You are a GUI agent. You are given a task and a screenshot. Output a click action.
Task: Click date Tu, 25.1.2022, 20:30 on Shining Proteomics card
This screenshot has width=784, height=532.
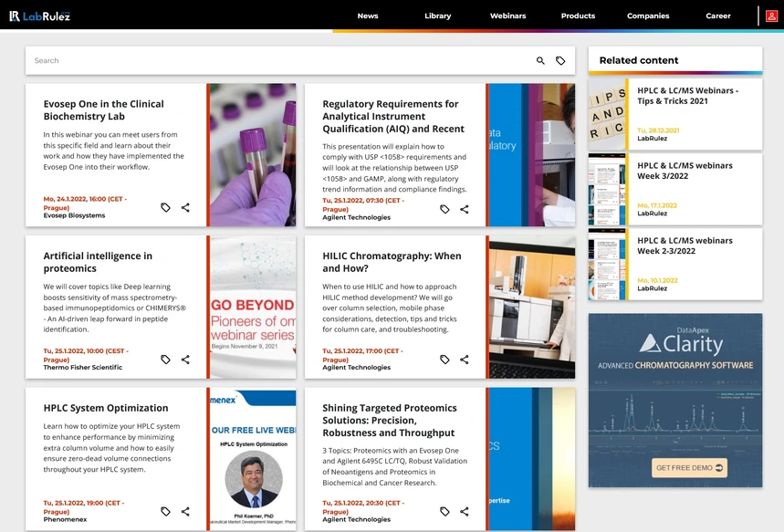point(363,507)
